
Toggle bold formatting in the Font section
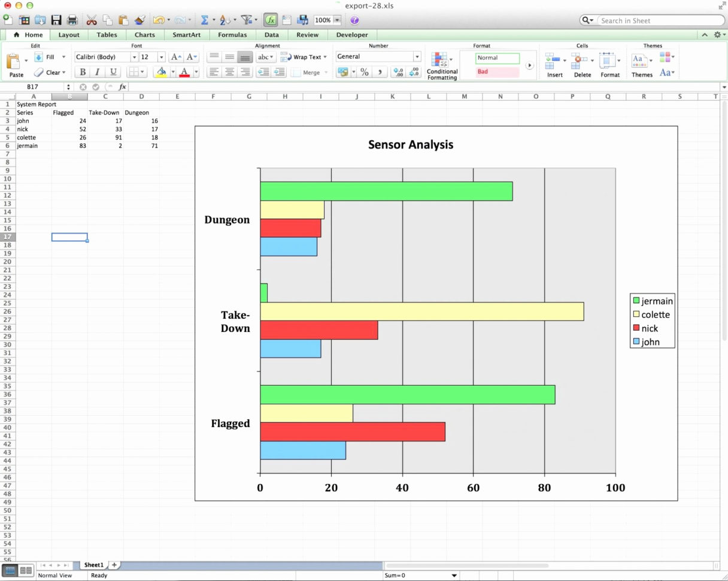(82, 72)
